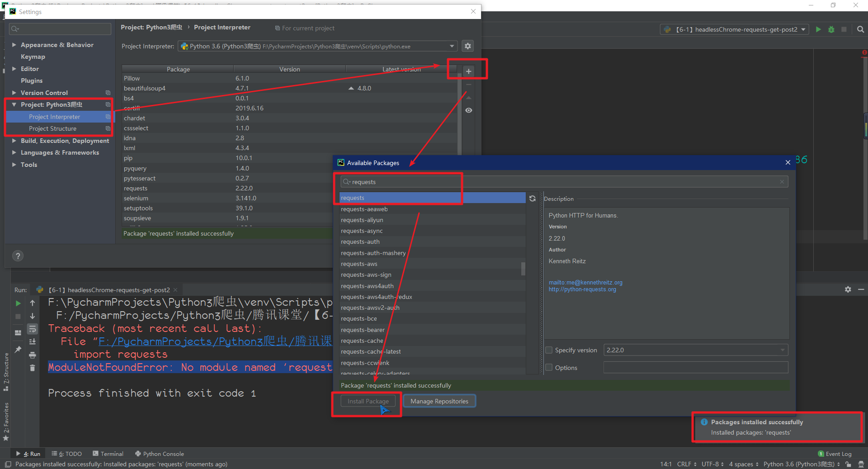Click the traceback file path link
Screen dimensions: 868x469
point(215,341)
